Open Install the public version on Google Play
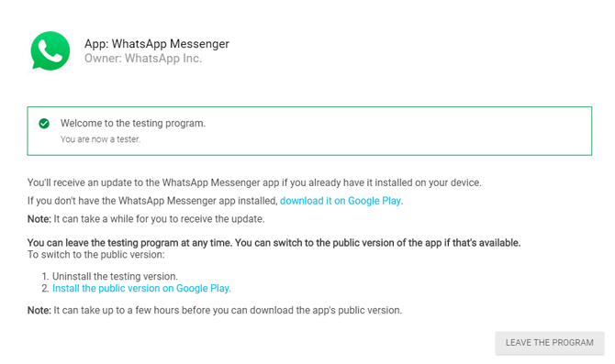615x364 pixels. (x=141, y=289)
